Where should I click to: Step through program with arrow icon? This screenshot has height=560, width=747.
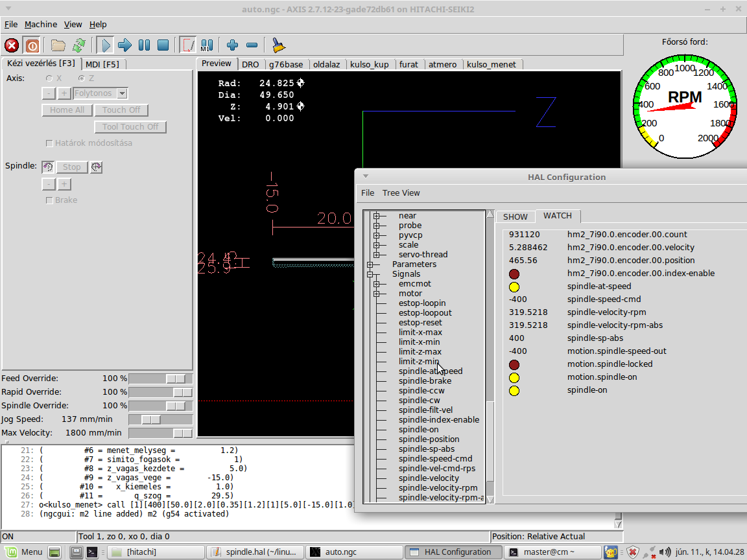click(124, 45)
